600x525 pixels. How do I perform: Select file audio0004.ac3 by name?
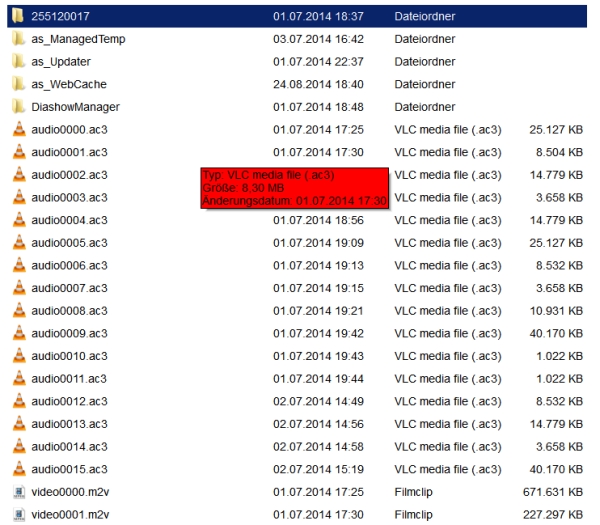coord(69,221)
